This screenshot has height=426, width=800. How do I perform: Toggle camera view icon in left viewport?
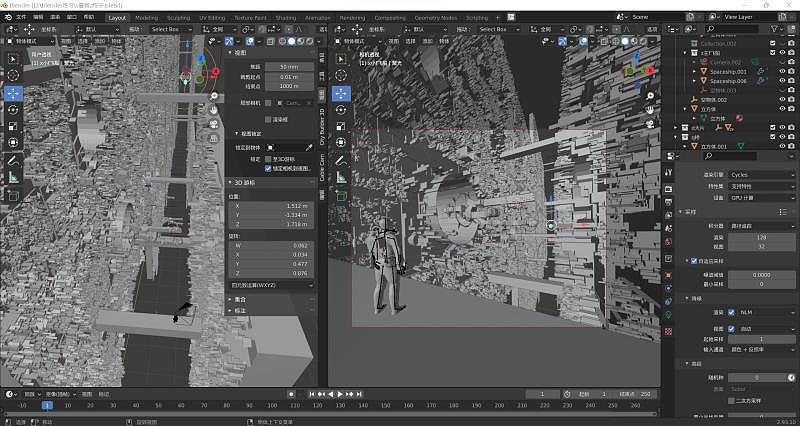click(x=214, y=123)
